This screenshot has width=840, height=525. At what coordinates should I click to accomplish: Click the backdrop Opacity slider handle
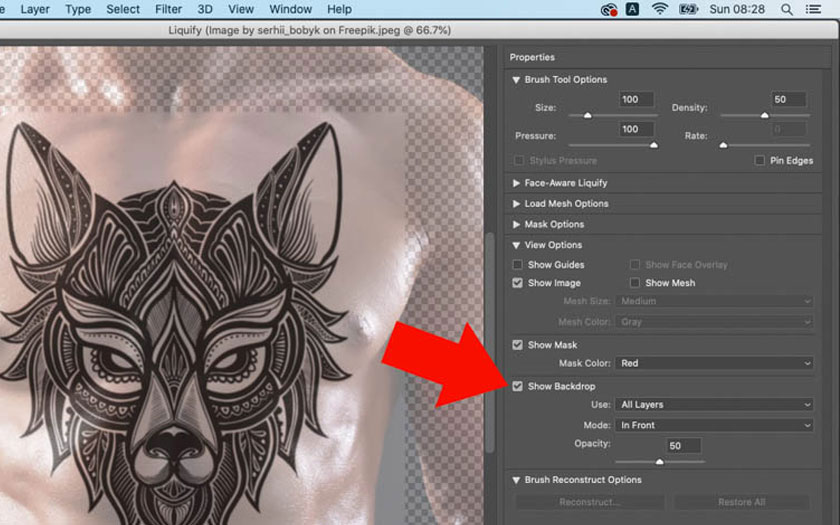[x=659, y=461]
